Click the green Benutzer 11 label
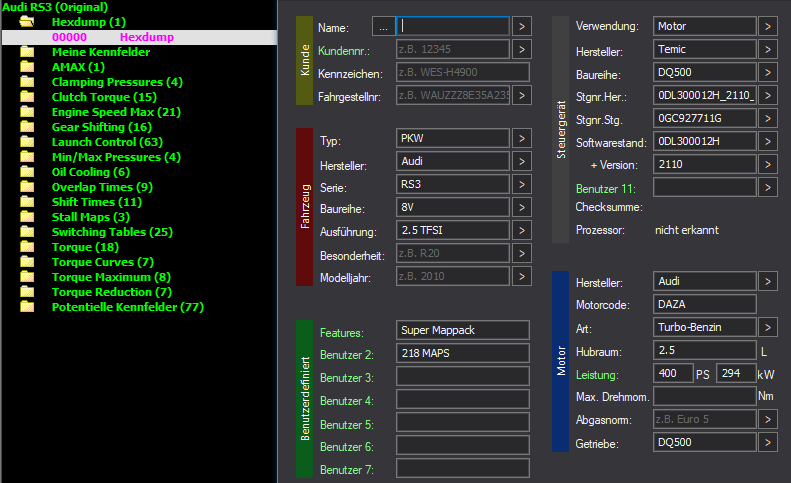Screen dimensions: 791x483 [x=606, y=189]
